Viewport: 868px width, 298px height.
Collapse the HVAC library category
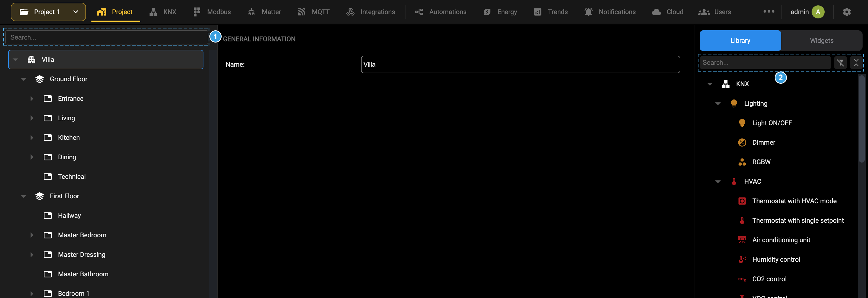click(718, 182)
